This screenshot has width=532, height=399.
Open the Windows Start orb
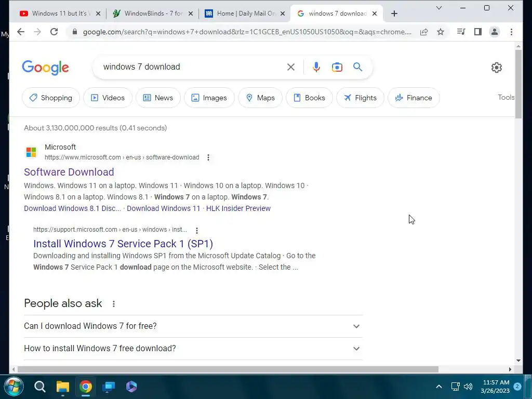click(x=14, y=387)
